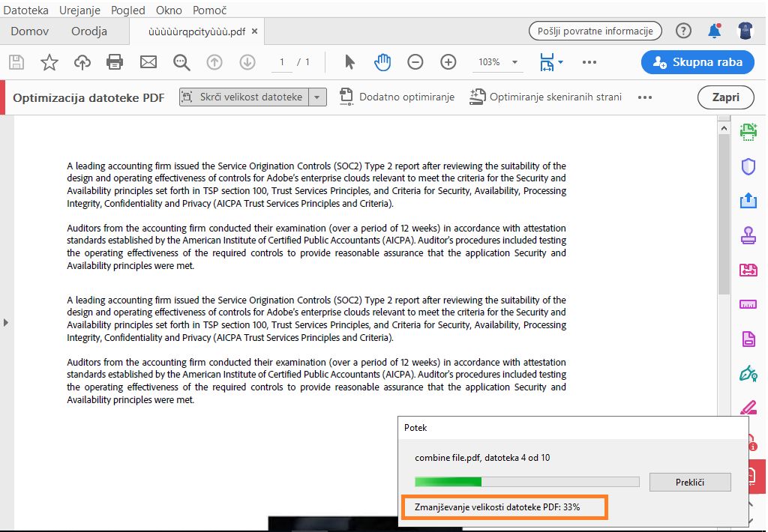Click the file compression progress bar
768x532 pixels.
[x=526, y=482]
